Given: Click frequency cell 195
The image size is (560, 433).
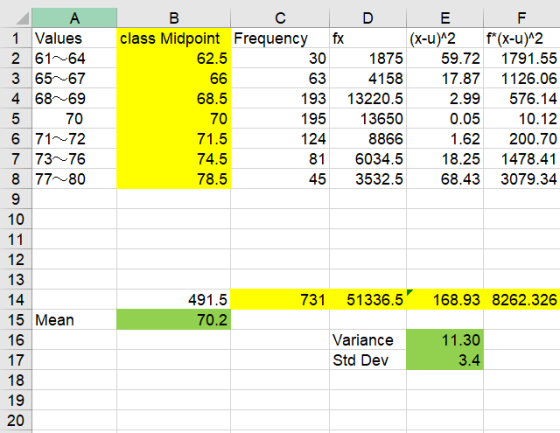Looking at the screenshot, I should coord(280,119).
